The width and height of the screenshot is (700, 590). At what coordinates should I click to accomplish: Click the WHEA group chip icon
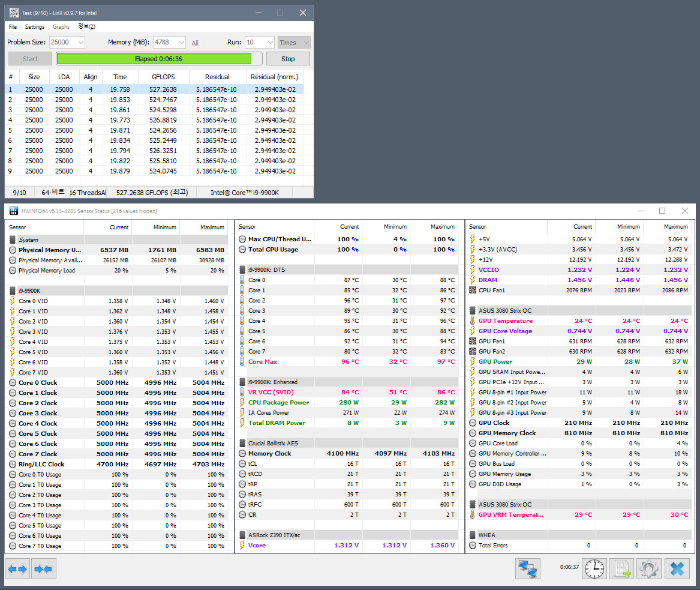pyautogui.click(x=472, y=535)
